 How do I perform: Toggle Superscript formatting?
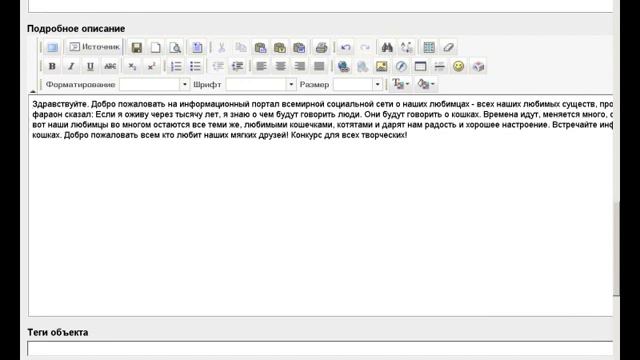pyautogui.click(x=151, y=66)
